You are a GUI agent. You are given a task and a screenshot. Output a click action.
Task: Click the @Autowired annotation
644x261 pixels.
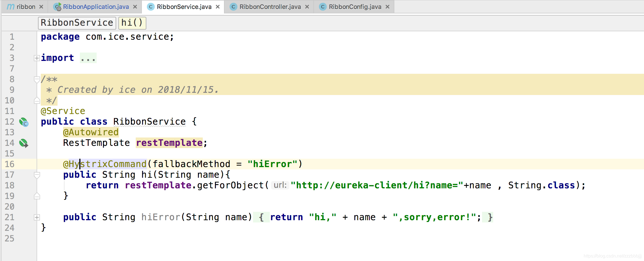coord(91,132)
